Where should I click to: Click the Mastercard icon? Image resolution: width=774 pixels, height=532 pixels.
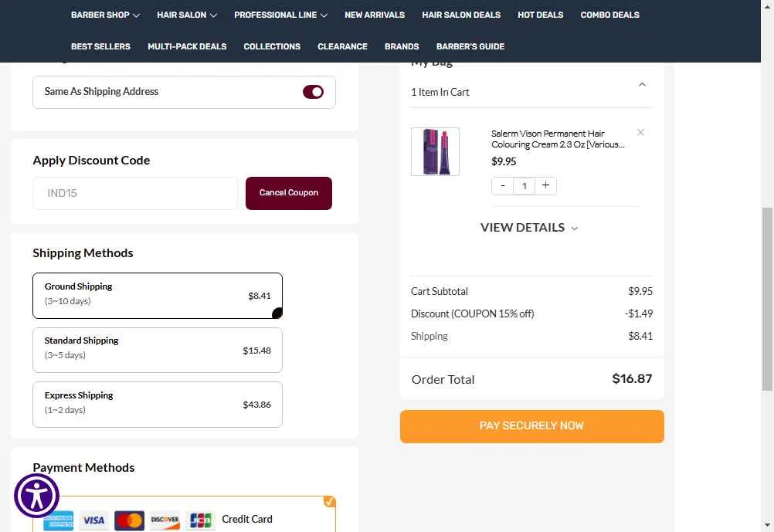(129, 520)
